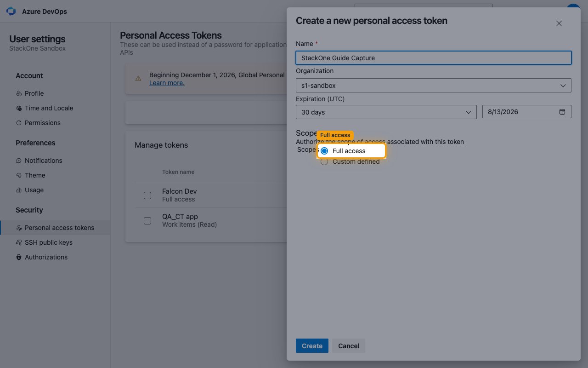Viewport: 588px width, 368px height.
Task: Select the Custom defined radio button
Action: [x=324, y=162]
